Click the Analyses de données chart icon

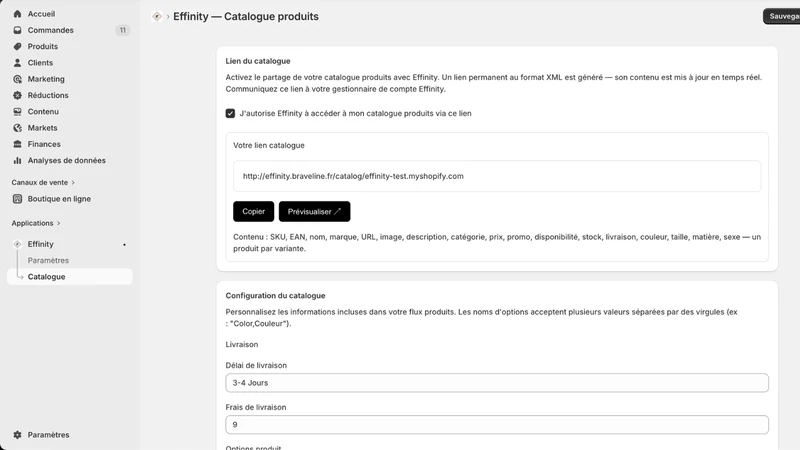point(17,161)
